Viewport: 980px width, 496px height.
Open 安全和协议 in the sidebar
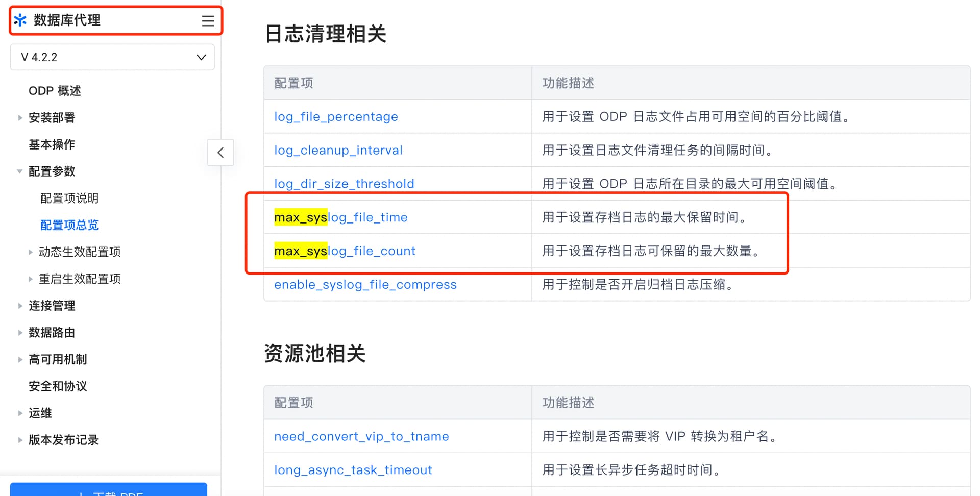tap(58, 386)
